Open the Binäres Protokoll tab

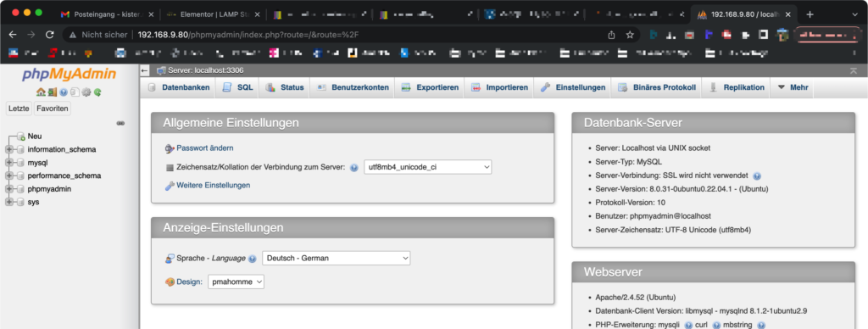pyautogui.click(x=657, y=87)
